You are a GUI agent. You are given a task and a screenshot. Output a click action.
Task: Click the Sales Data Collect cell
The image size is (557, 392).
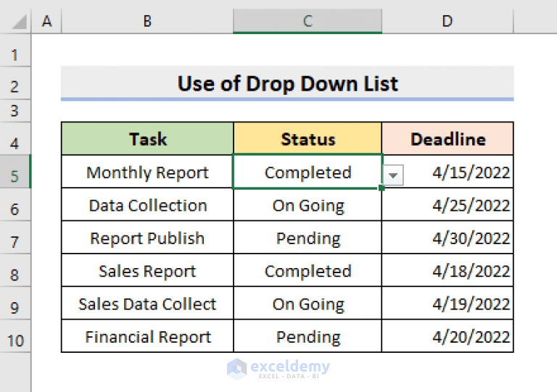[x=147, y=304]
